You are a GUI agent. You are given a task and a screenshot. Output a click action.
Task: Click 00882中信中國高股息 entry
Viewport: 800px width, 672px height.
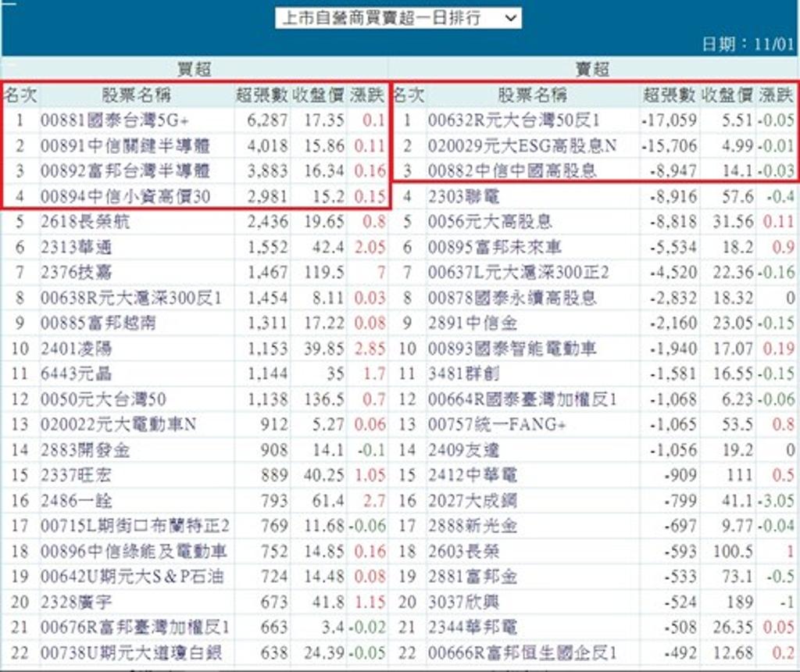[x=512, y=171]
